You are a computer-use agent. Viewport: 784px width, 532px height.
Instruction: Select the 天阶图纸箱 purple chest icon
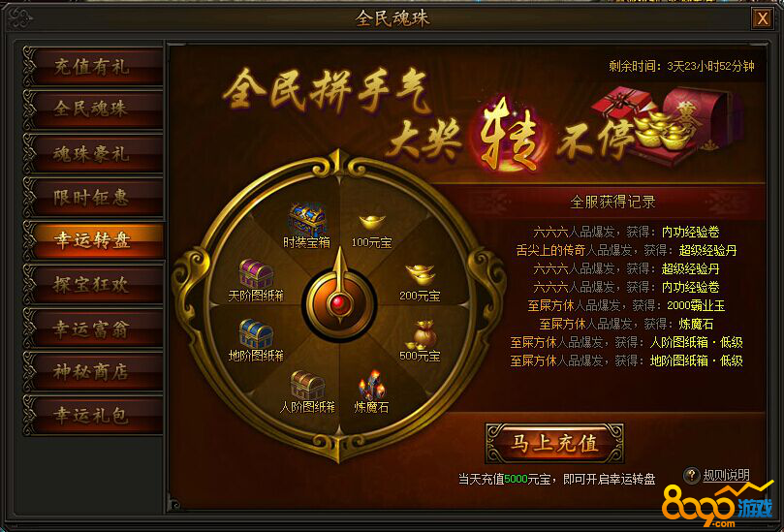(256, 273)
